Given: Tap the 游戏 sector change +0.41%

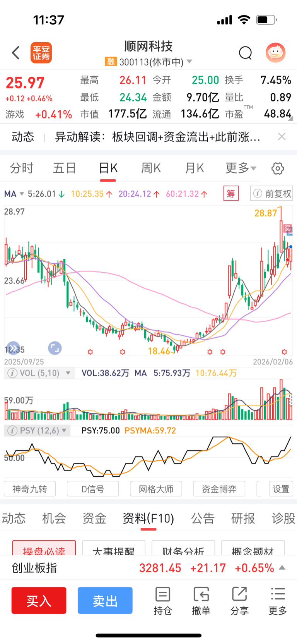Looking at the screenshot, I should coord(54,115).
